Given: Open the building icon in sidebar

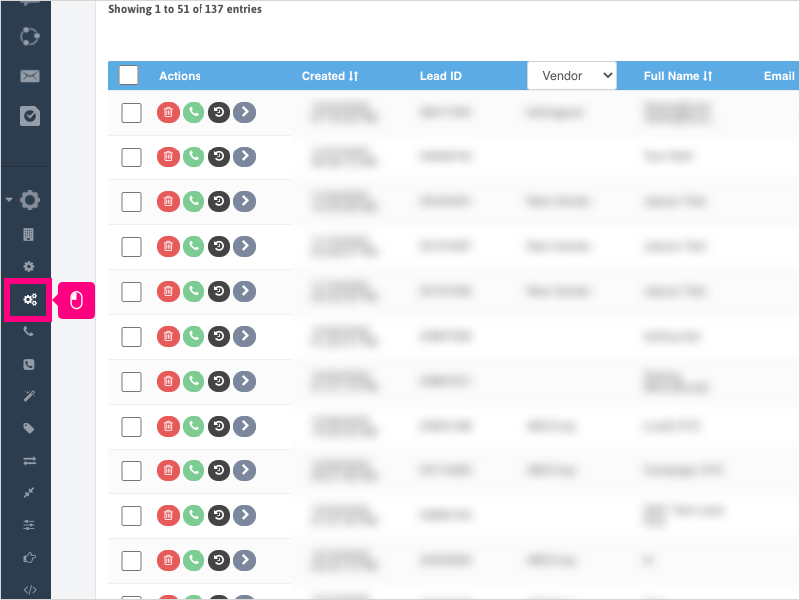Looking at the screenshot, I should tap(29, 234).
